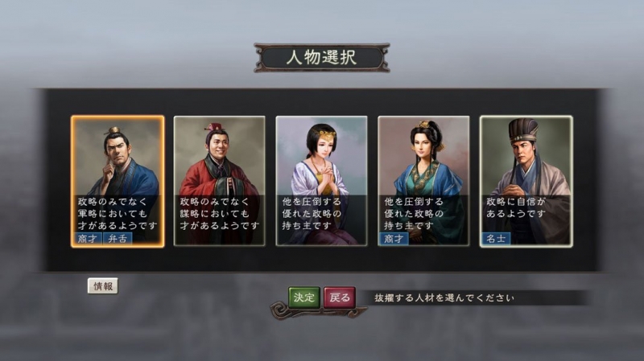Click description text 軍略においても

[112, 214]
